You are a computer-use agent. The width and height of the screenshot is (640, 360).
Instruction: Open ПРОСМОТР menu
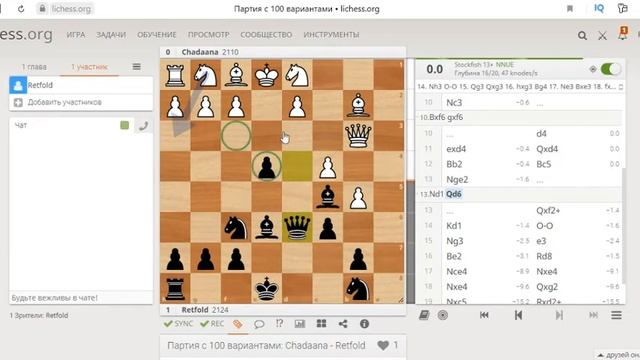[209, 35]
